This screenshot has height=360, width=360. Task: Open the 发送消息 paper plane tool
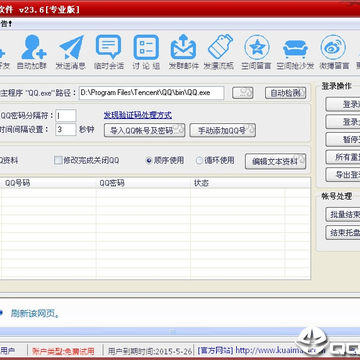pos(71,52)
